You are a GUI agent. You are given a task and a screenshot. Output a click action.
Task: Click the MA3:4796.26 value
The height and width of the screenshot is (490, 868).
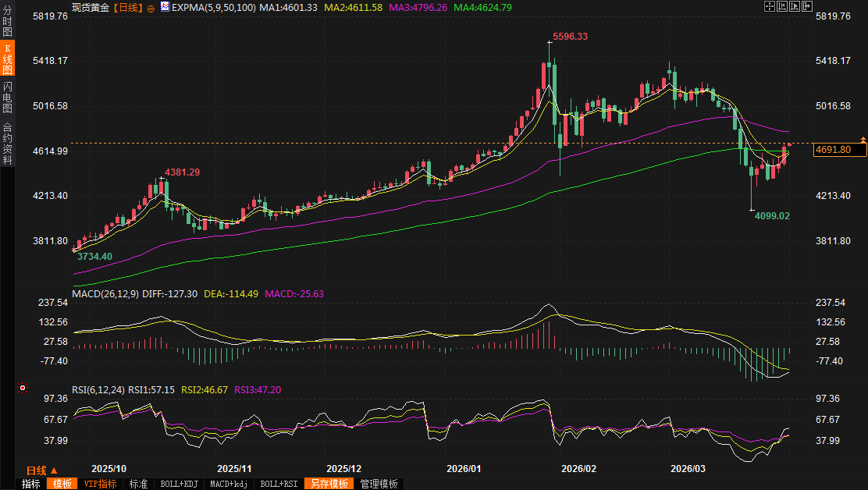418,8
